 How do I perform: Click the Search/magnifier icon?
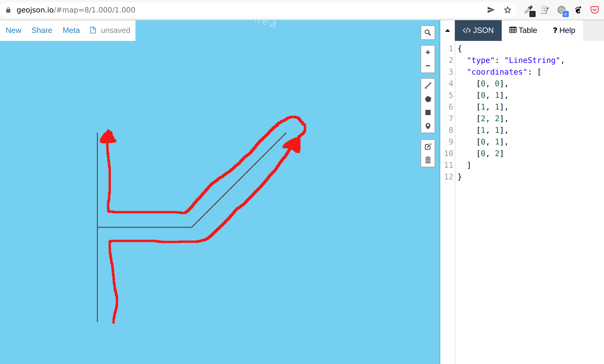click(427, 32)
